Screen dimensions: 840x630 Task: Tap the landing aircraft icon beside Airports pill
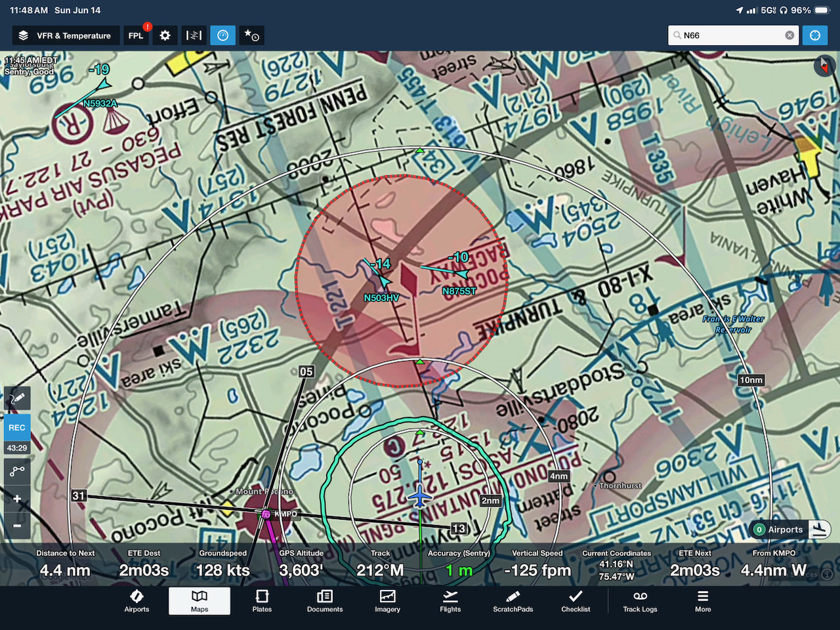[x=819, y=530]
